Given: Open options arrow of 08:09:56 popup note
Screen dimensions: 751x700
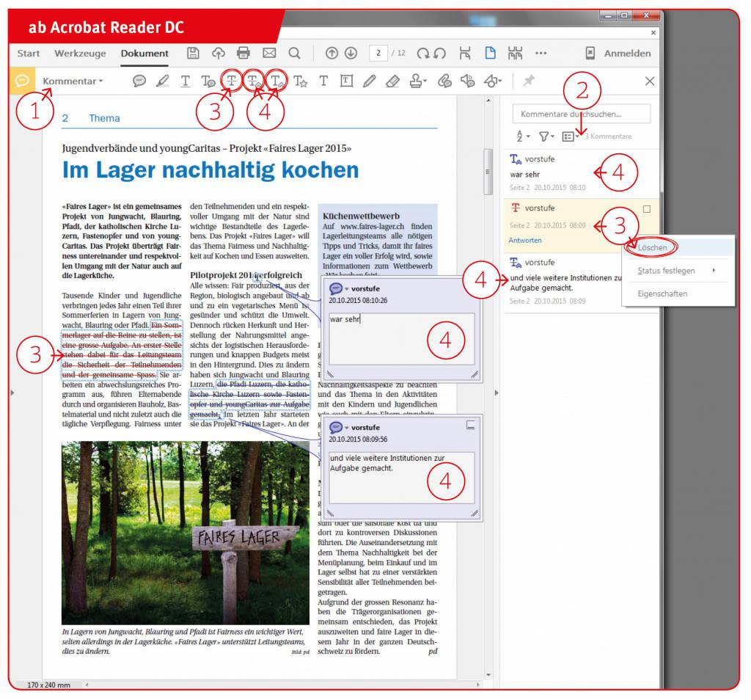Looking at the screenshot, I should click(347, 427).
